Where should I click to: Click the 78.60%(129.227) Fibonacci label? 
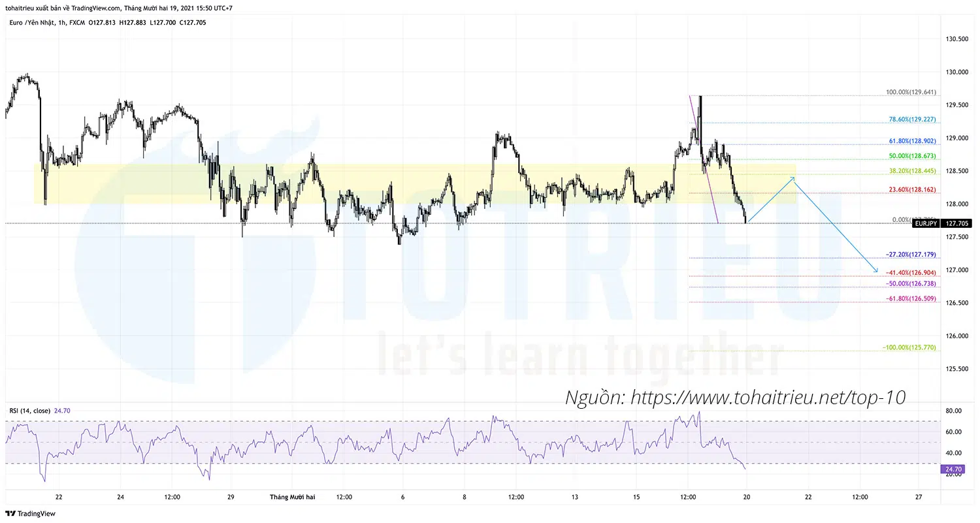click(x=912, y=119)
